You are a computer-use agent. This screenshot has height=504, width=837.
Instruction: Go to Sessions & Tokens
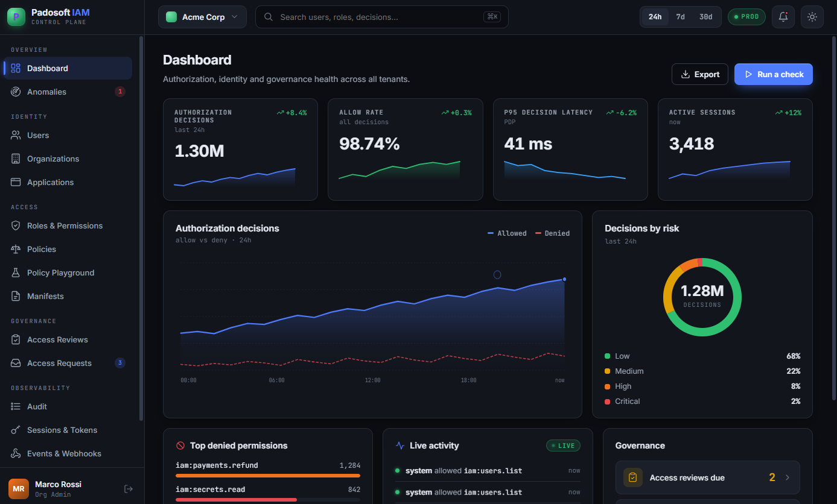pos(68,430)
